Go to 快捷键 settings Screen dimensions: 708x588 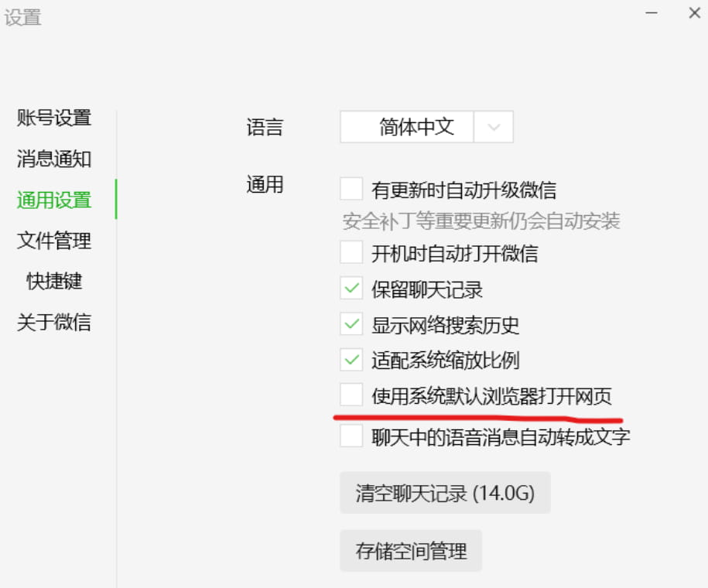tap(53, 281)
